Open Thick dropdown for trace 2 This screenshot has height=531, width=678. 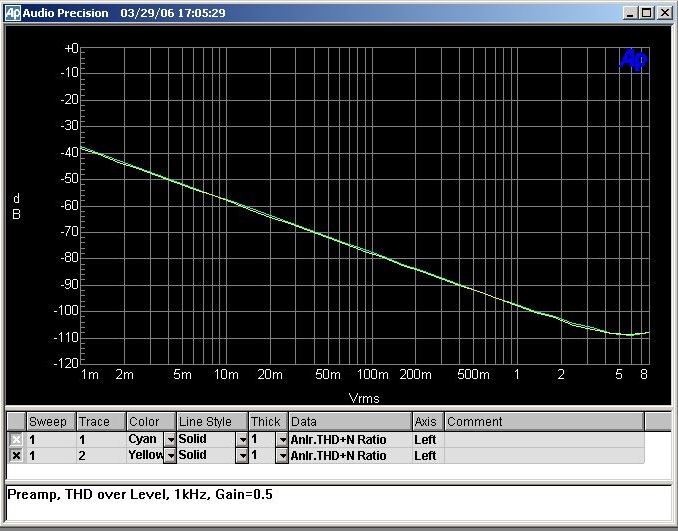[281, 456]
